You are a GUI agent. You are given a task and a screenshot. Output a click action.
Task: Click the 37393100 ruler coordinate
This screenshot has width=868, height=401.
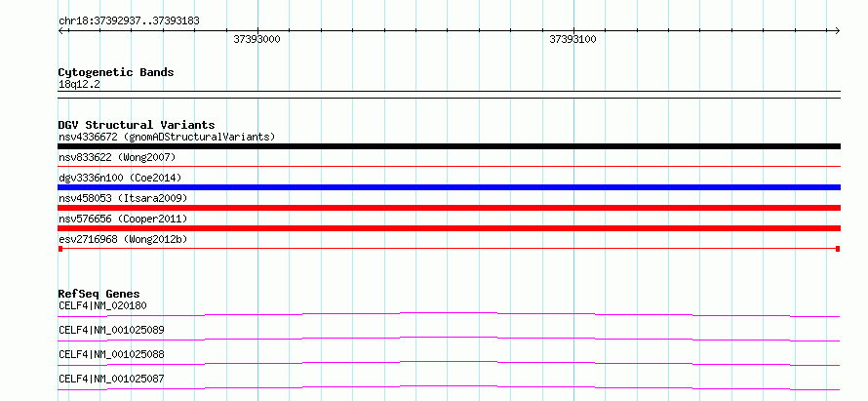(x=572, y=39)
